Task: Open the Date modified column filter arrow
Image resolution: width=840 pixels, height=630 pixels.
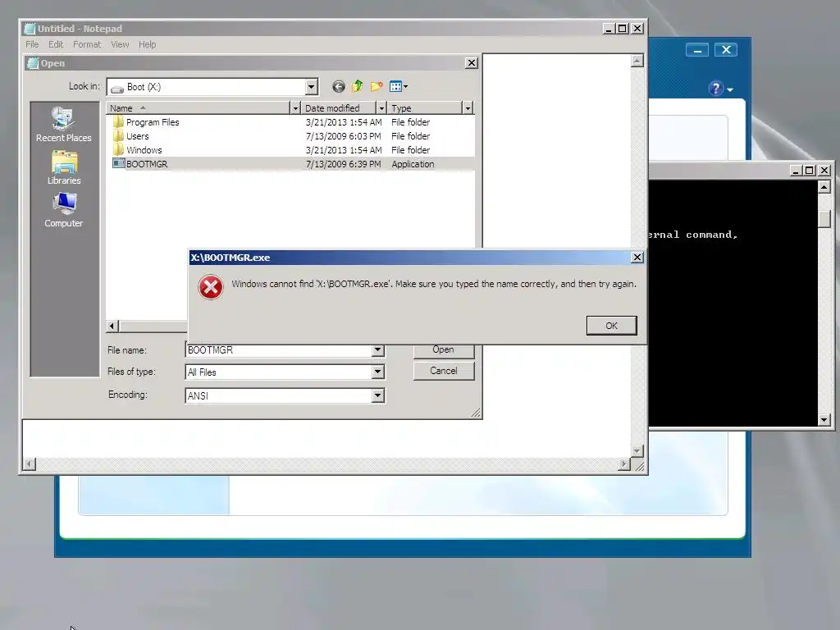Action: click(381, 108)
